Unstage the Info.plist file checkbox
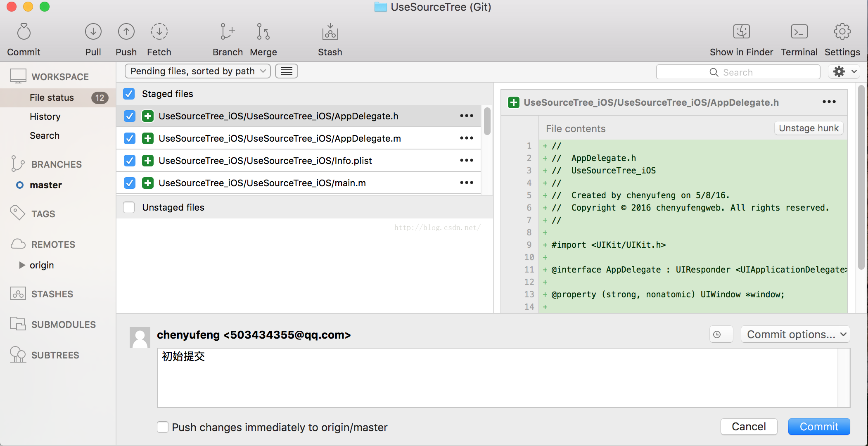Viewport: 868px width, 446px height. tap(130, 161)
